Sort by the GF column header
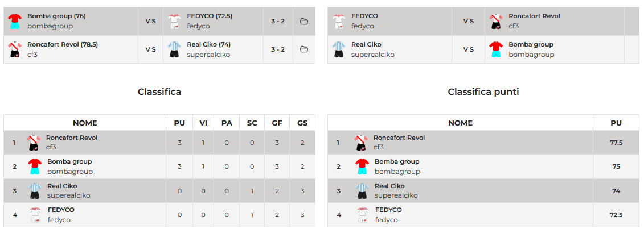Screen dimensions: 644x229 (x=277, y=123)
